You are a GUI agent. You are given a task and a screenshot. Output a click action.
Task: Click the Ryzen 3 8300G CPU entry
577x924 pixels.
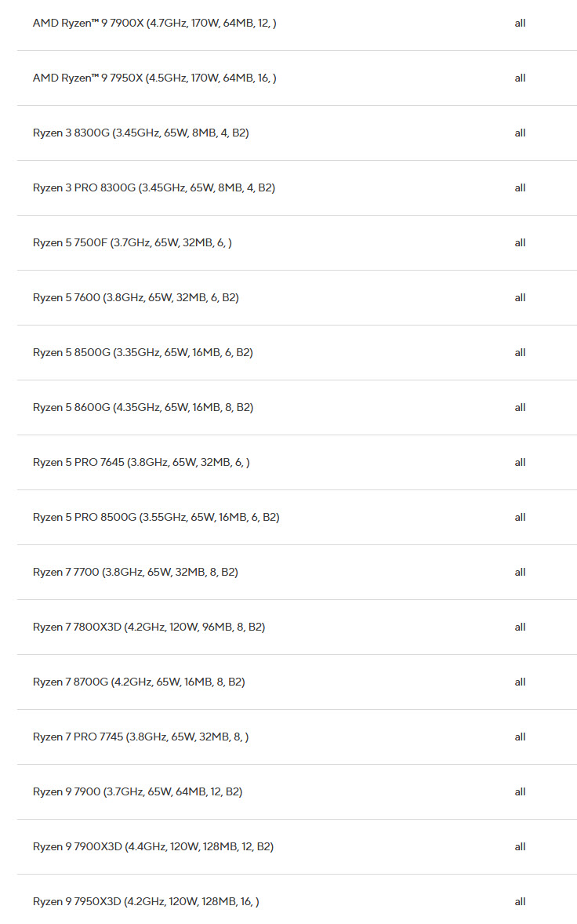[x=141, y=133]
